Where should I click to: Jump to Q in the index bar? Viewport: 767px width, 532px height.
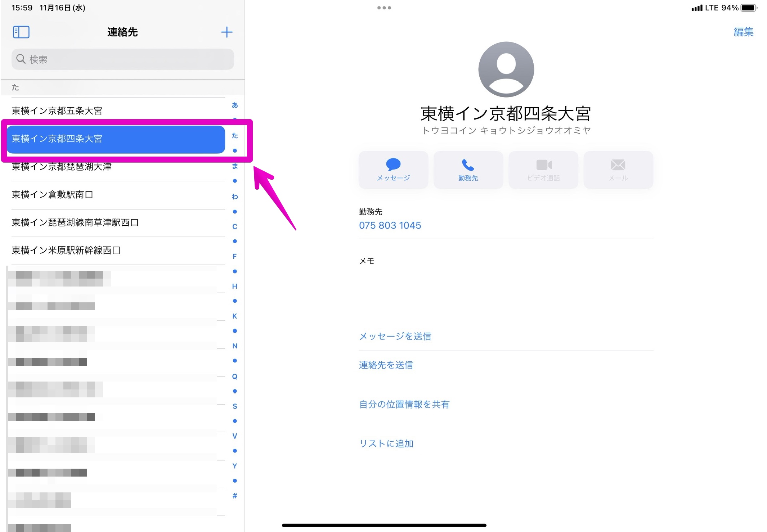coord(235,377)
